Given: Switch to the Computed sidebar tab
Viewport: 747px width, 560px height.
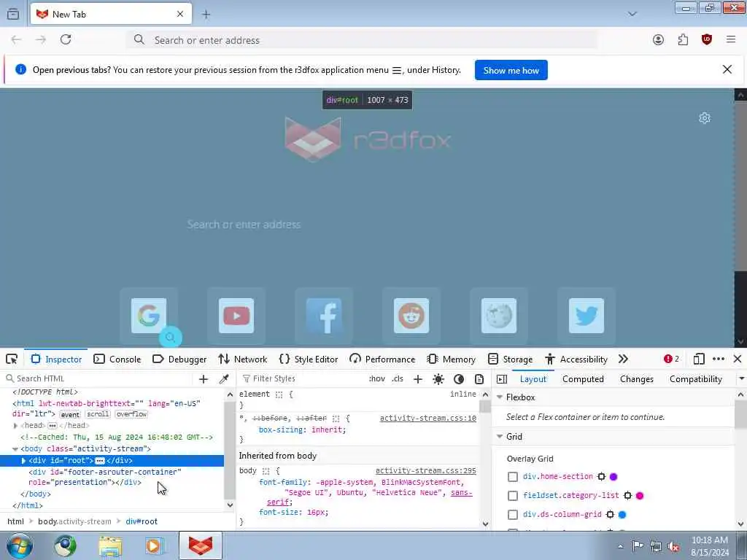Looking at the screenshot, I should (x=583, y=379).
